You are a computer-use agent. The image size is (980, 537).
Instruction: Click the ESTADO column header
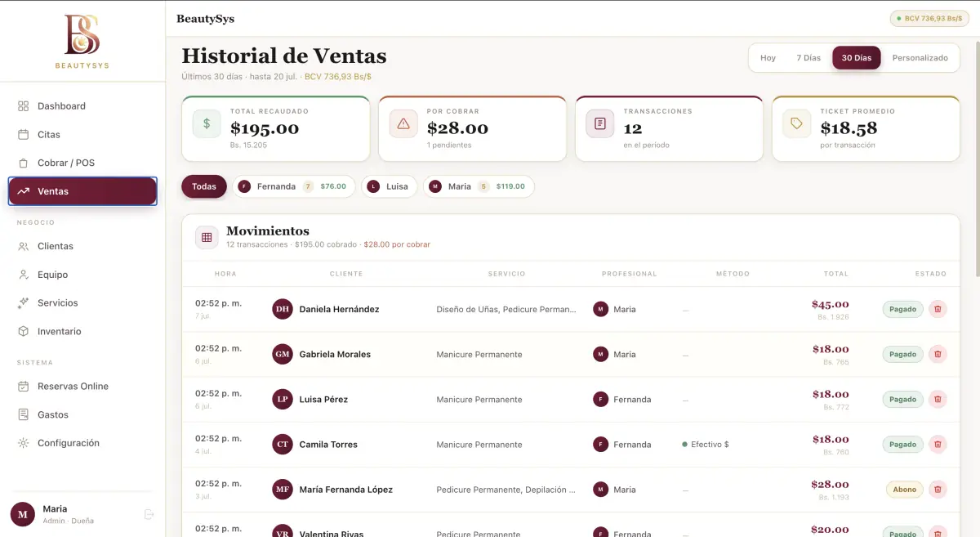pyautogui.click(x=931, y=274)
